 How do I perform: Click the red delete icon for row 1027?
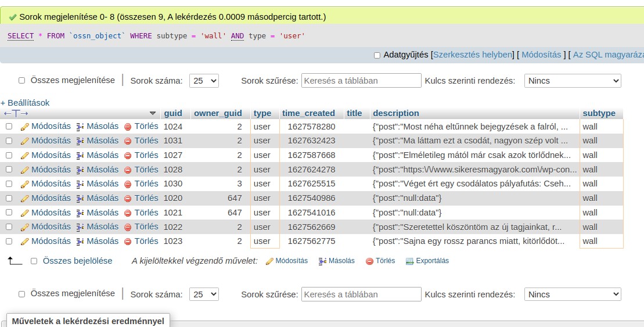pos(128,156)
